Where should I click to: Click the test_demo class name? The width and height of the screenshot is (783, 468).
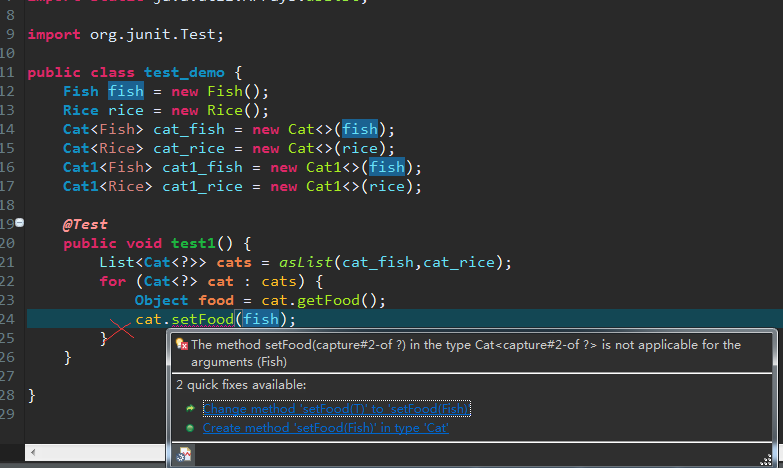click(184, 73)
